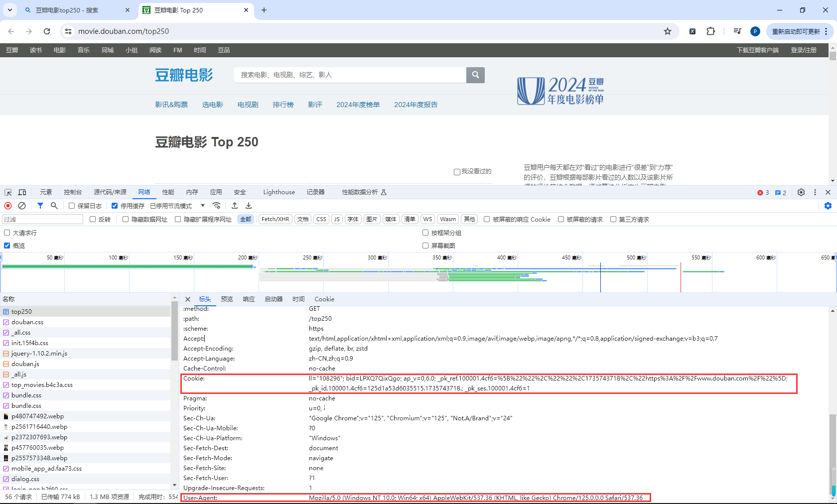Close the request details pane
The width and height of the screenshot is (837, 504).
coord(188,299)
